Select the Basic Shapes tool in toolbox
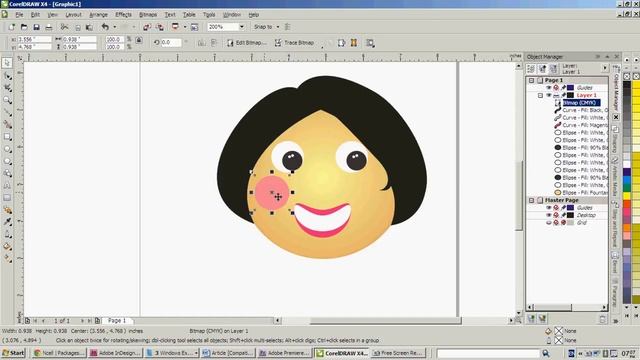 7,173
